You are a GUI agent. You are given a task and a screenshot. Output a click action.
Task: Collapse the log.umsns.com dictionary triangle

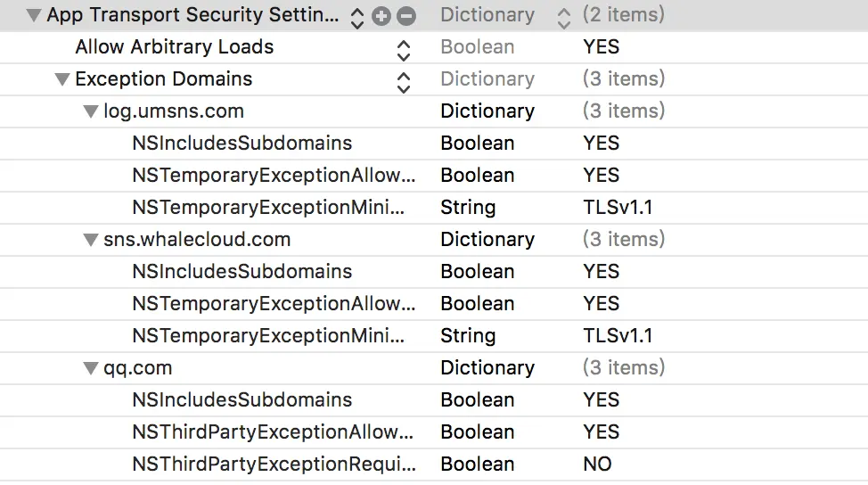coord(90,111)
